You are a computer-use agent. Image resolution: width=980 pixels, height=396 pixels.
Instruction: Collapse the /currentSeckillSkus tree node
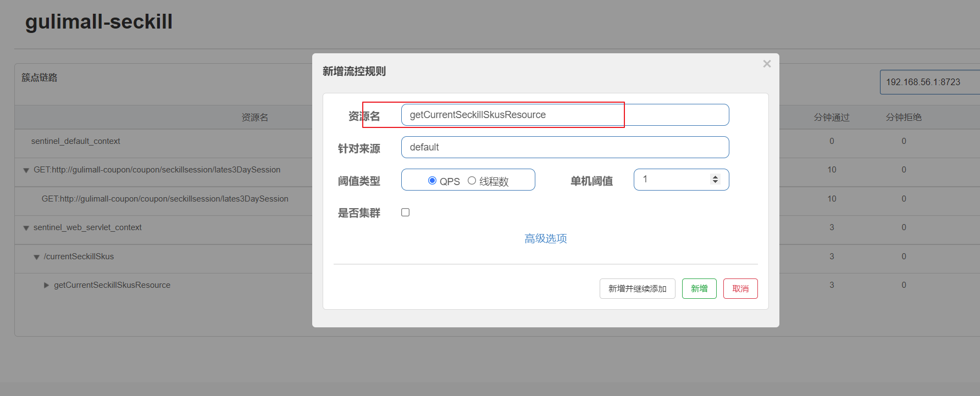point(36,257)
